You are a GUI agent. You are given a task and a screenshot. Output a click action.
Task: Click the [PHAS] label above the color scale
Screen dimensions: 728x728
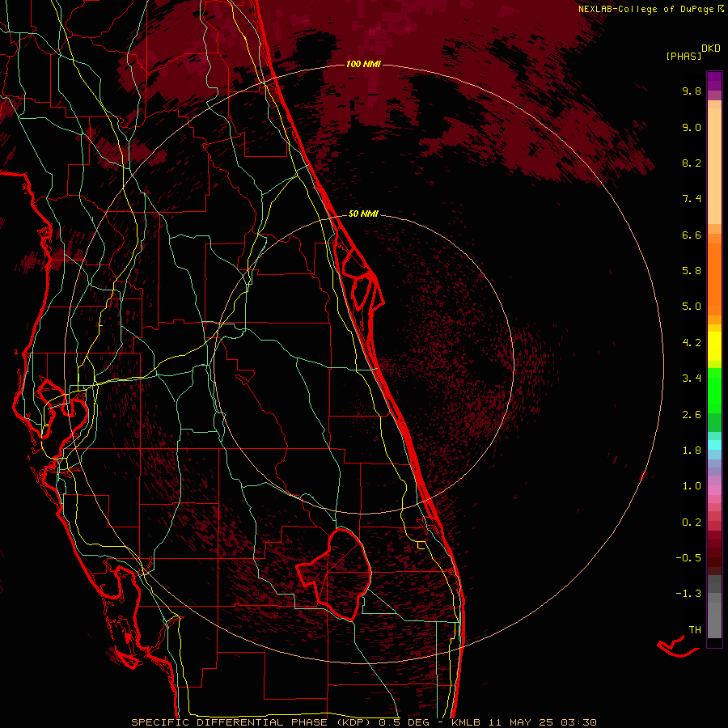684,57
